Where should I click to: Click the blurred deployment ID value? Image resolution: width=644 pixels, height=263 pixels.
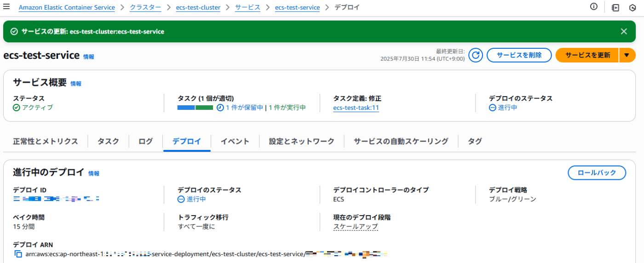coord(57,199)
